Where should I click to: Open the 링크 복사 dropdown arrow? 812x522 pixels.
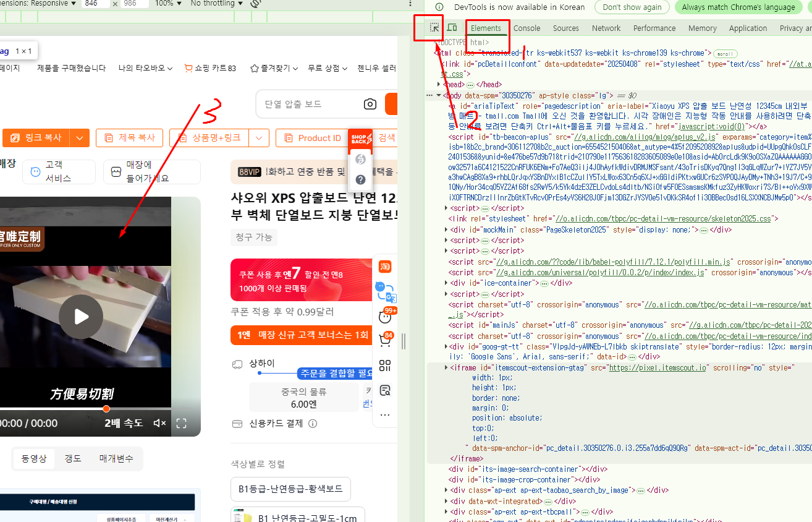tap(79, 138)
